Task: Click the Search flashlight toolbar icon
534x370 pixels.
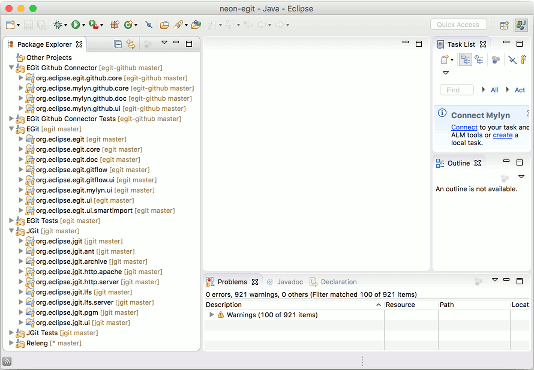Action: (178, 25)
